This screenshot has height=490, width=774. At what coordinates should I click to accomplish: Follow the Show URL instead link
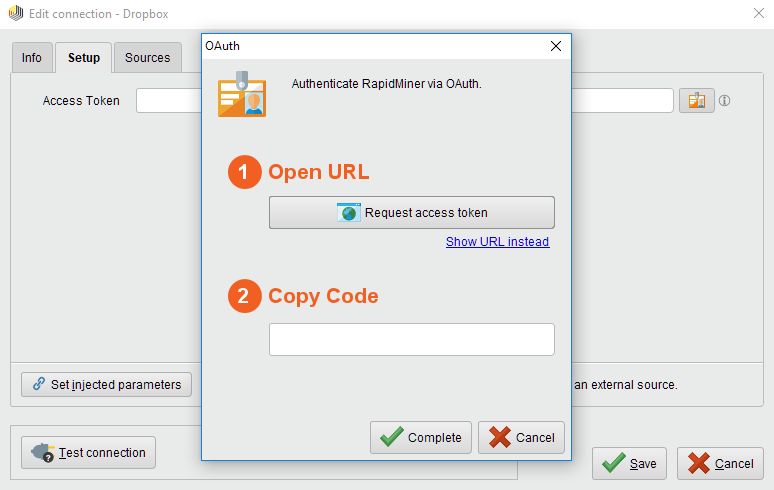pyautogui.click(x=497, y=242)
